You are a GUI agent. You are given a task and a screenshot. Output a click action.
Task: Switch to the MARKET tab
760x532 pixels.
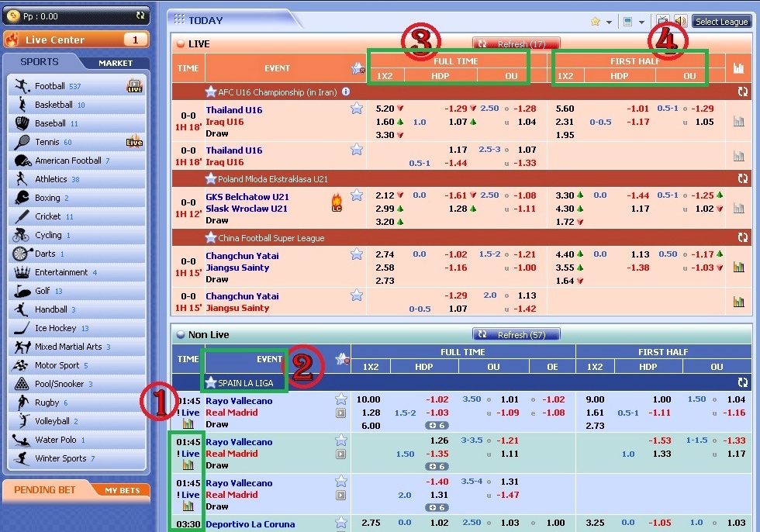point(116,63)
